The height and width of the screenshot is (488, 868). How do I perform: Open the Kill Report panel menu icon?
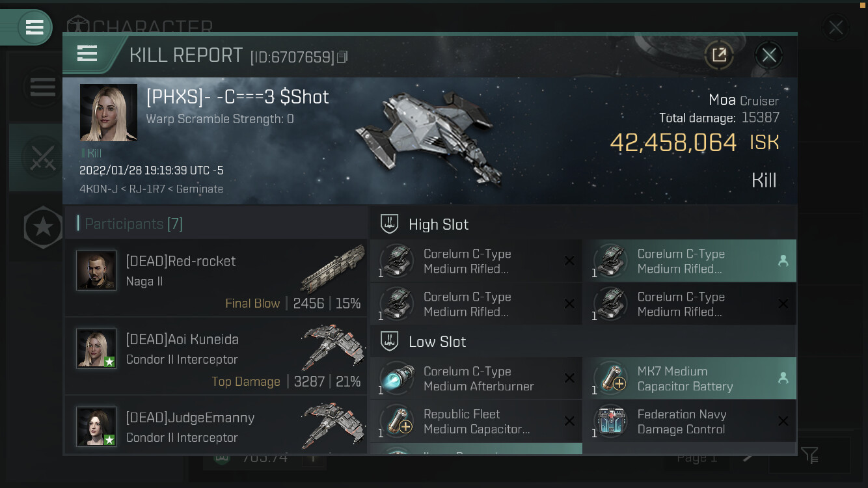[87, 53]
